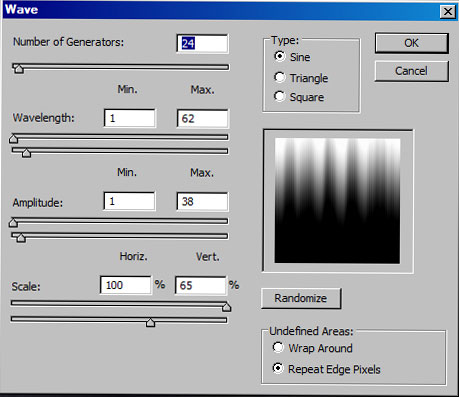
Task: Click the 'Horiz.' column label
Action: click(x=133, y=256)
